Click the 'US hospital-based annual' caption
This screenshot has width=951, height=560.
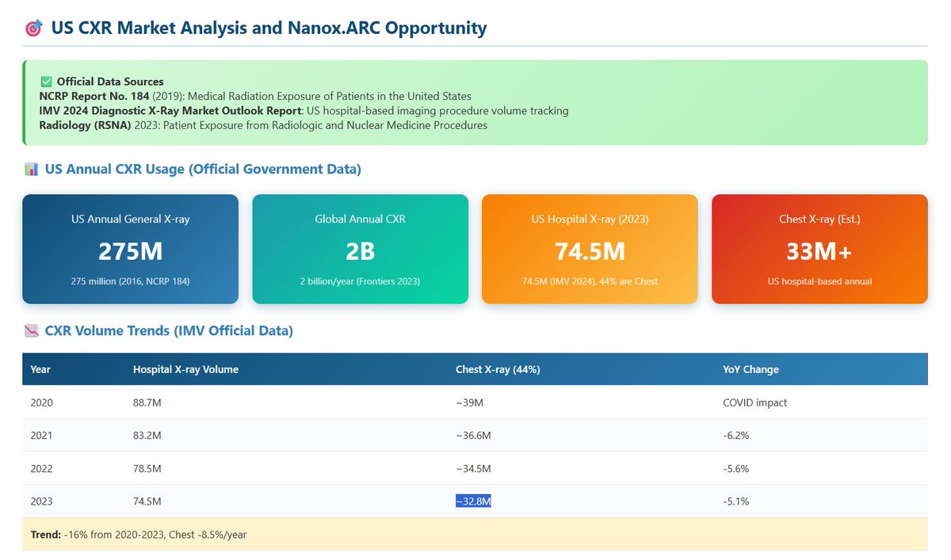point(819,281)
